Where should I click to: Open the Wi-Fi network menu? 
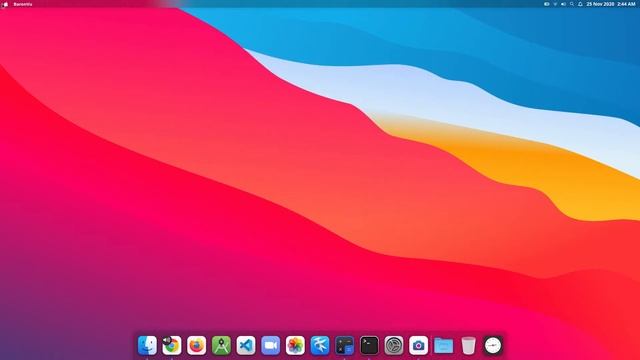click(555, 4)
